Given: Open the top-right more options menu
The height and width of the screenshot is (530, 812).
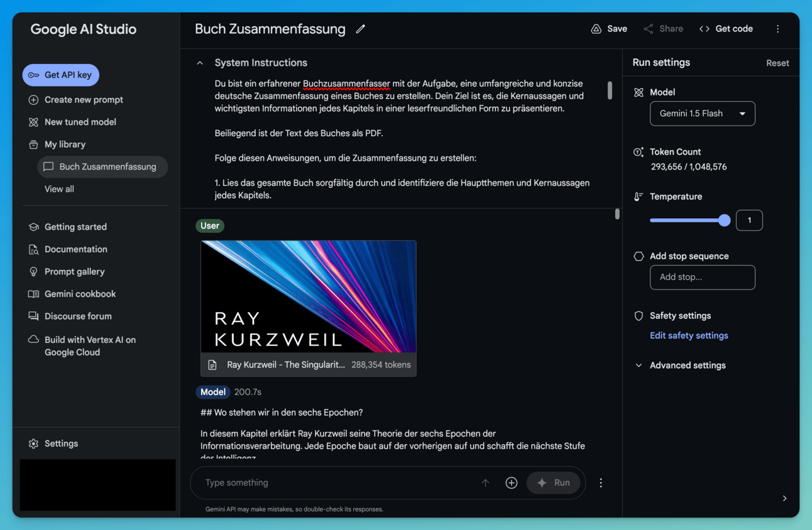Looking at the screenshot, I should pos(777,29).
